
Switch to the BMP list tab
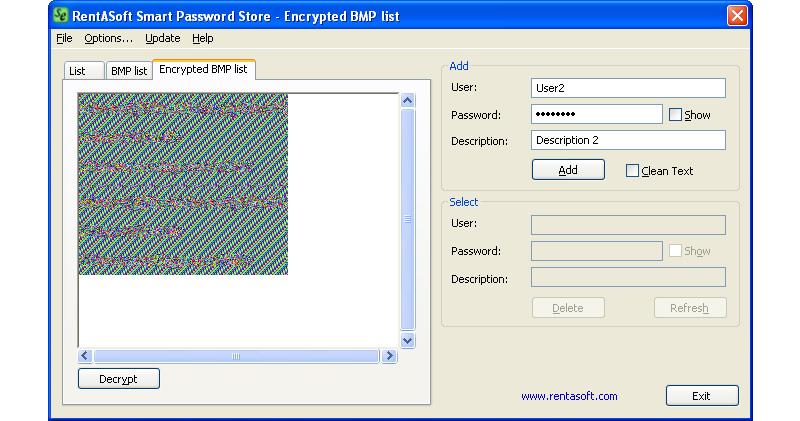(129, 71)
